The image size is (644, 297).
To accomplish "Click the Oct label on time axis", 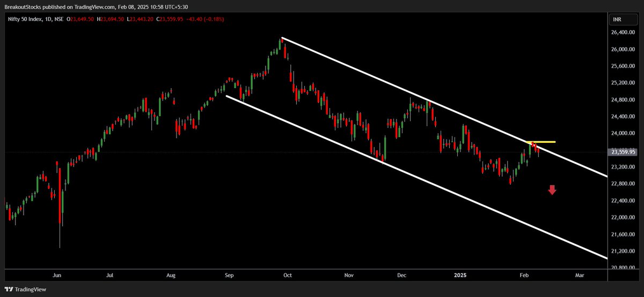I will [287, 276].
